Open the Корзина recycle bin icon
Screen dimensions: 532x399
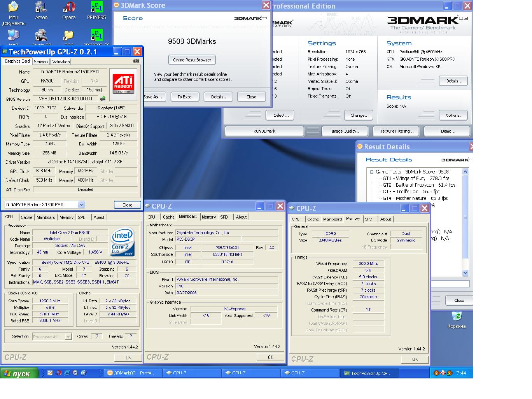457,320
